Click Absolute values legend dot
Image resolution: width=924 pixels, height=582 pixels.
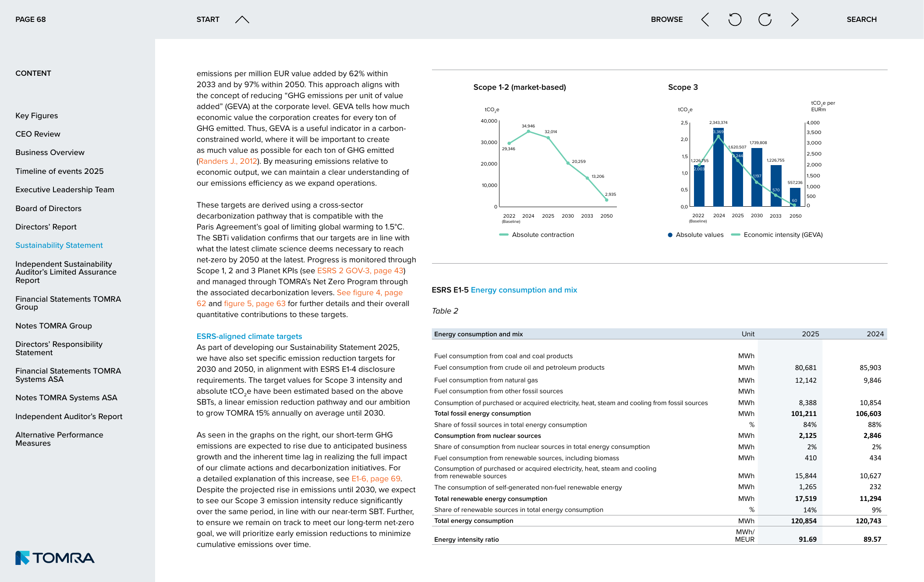[x=670, y=235]
